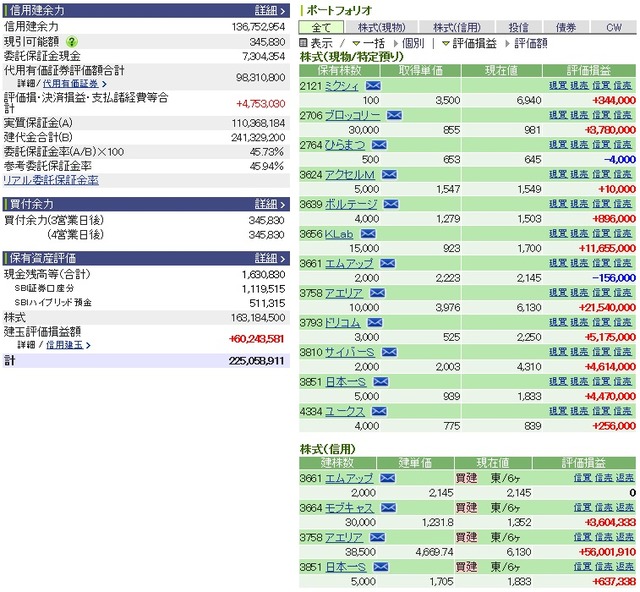
Task: Open the 投信 tab
Action: pyautogui.click(x=518, y=27)
